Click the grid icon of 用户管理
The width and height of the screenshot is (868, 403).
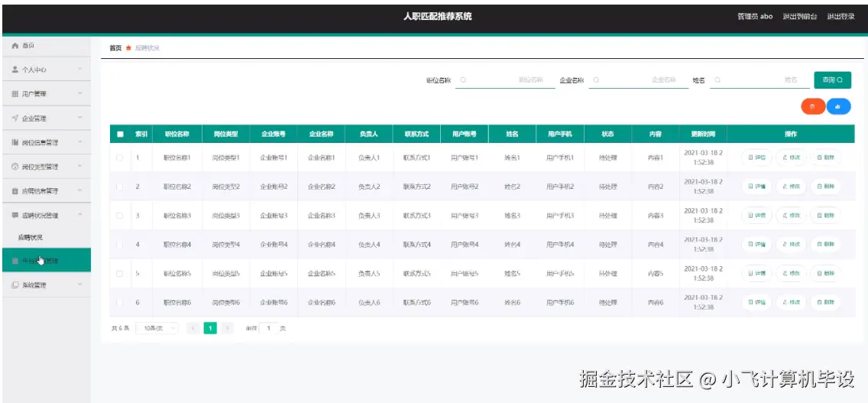pyautogui.click(x=15, y=94)
